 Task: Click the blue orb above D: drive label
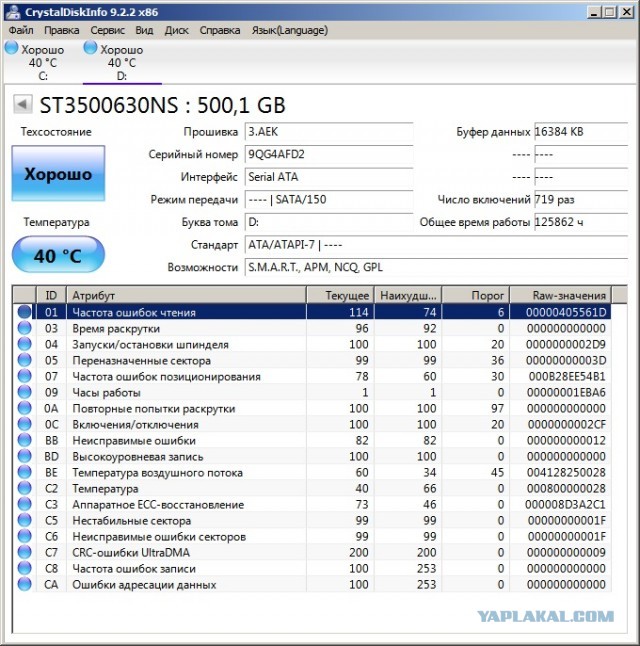click(90, 48)
